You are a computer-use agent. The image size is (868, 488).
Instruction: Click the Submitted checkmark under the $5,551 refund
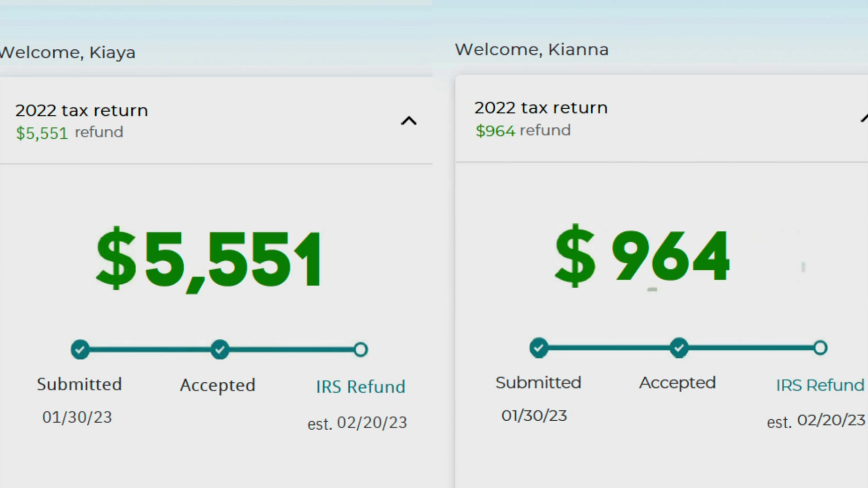[x=80, y=349]
